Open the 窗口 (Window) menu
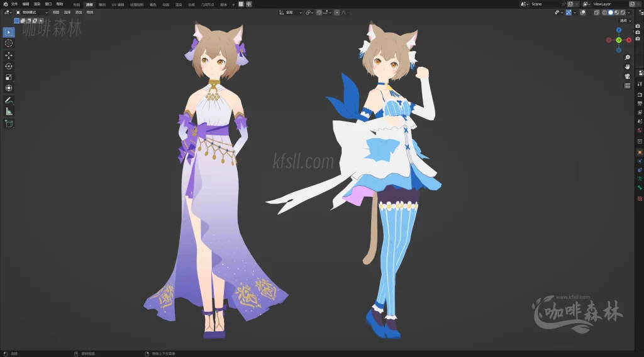Screen dimensions: 644x357 (x=48, y=4)
